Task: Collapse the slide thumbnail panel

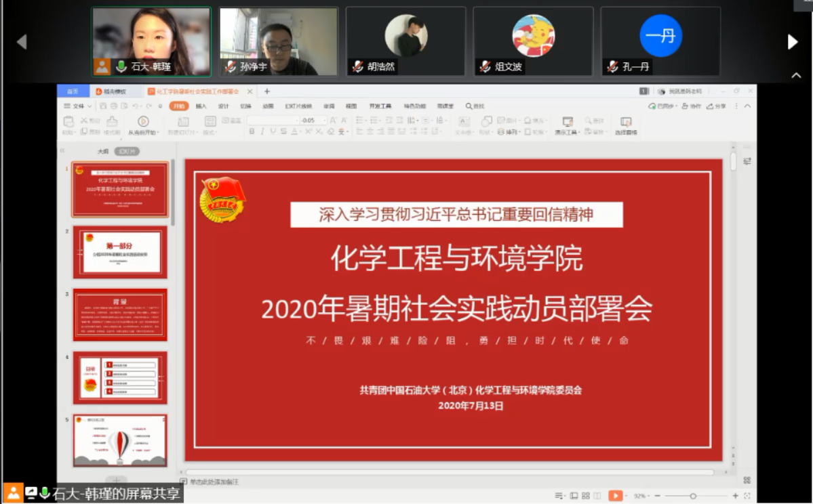Action: [x=62, y=151]
